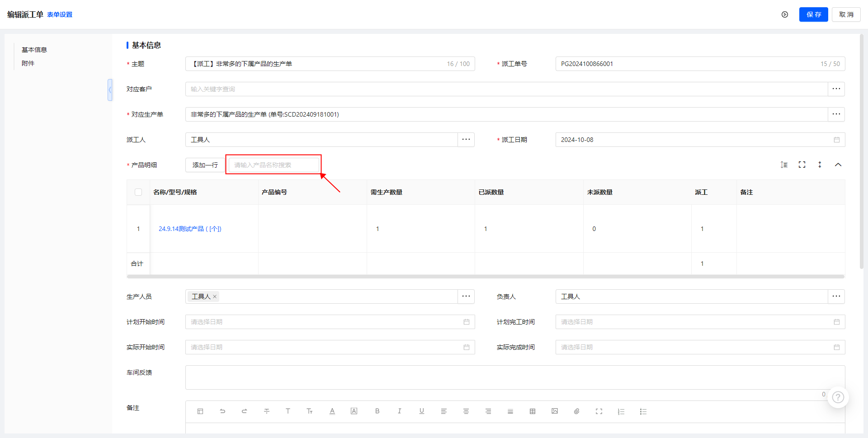The width and height of the screenshot is (868, 438).
Task: Redo edit in remarks editor
Action: (245, 411)
